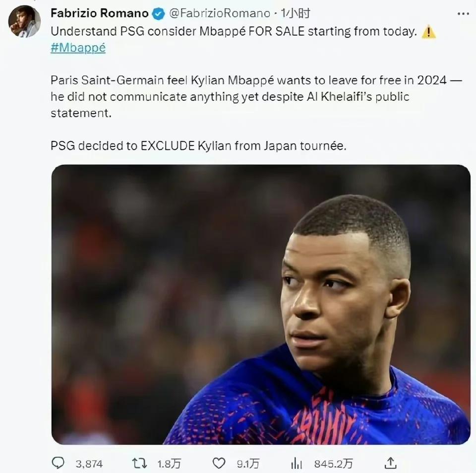Click the 3,874 replies count
The width and height of the screenshot is (476, 473).
point(89,464)
